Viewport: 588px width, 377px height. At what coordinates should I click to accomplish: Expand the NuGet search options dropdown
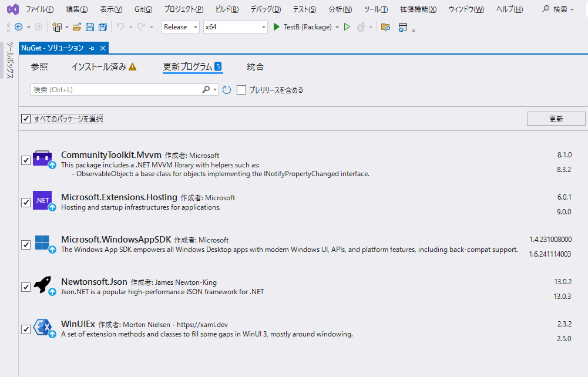pos(215,90)
